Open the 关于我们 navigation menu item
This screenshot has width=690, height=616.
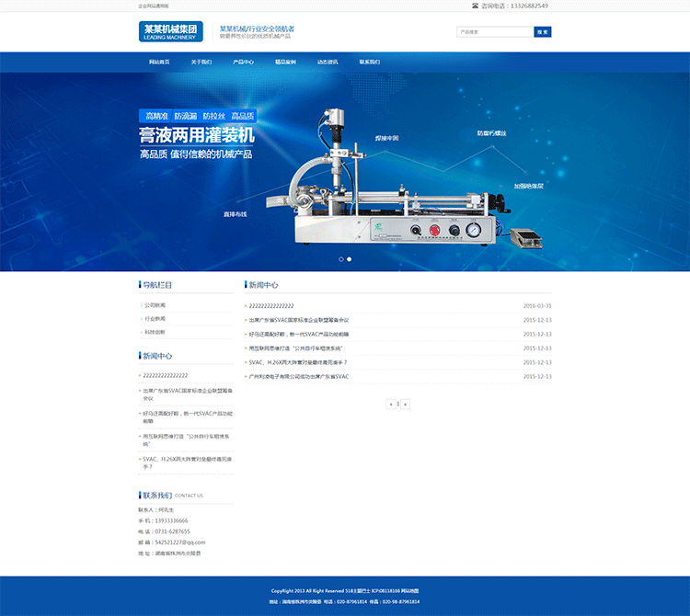pos(201,63)
